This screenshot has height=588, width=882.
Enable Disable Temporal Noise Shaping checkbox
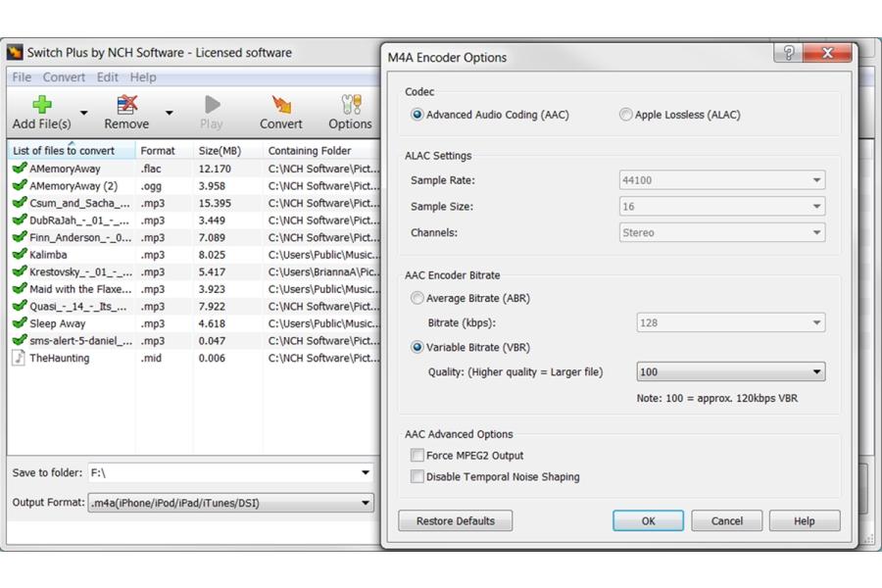coord(416,476)
